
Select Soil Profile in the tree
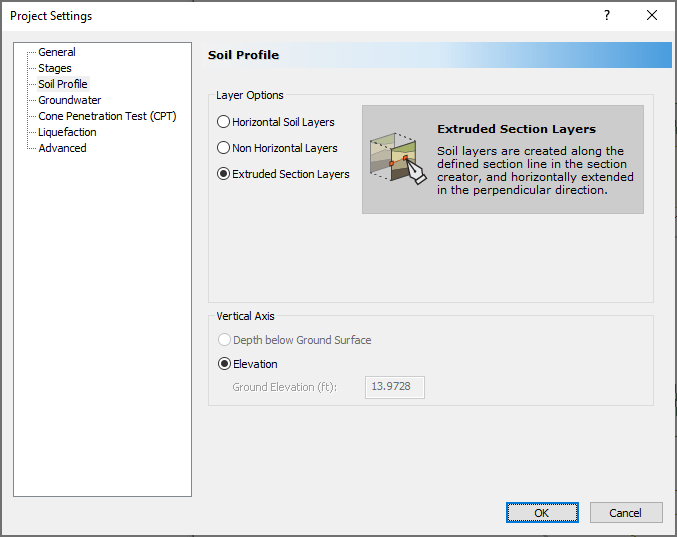(62, 84)
